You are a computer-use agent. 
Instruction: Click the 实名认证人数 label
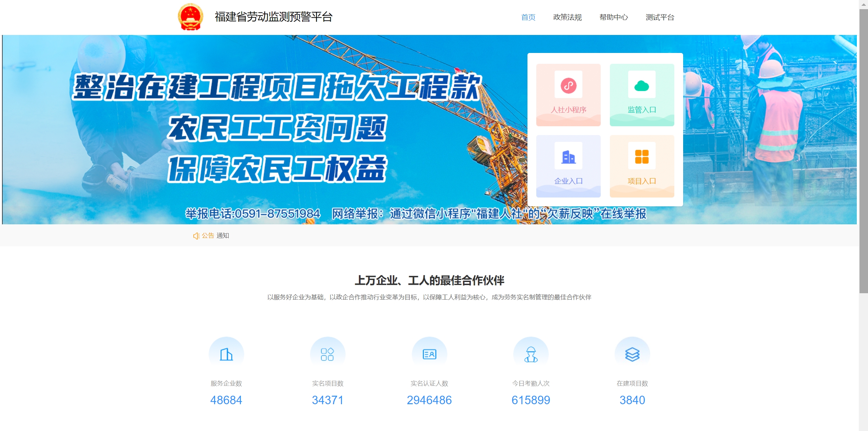coord(429,383)
